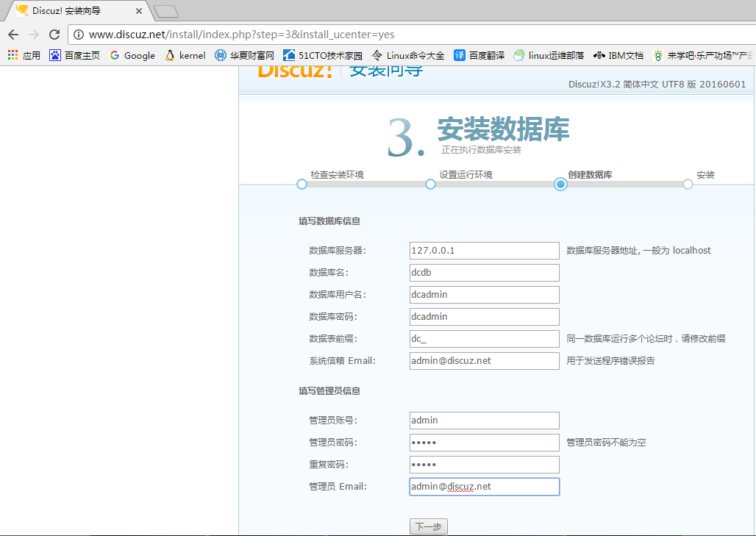Click the 安装数据库 title text
Screen dimensions: 756x536
(503, 129)
